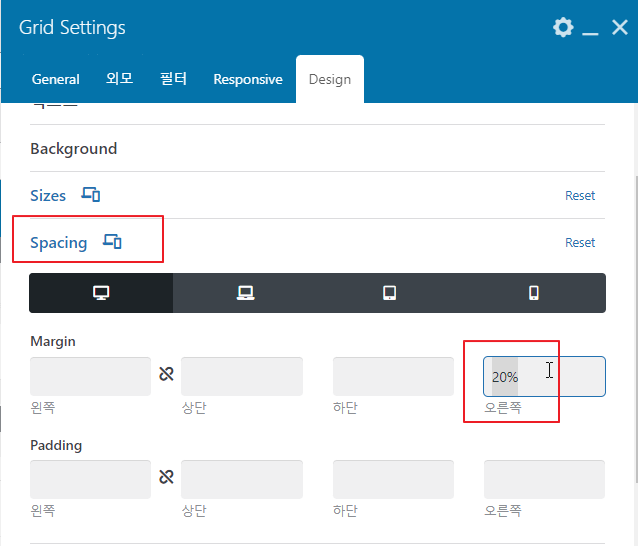Expand the Background section

pyautogui.click(x=74, y=149)
